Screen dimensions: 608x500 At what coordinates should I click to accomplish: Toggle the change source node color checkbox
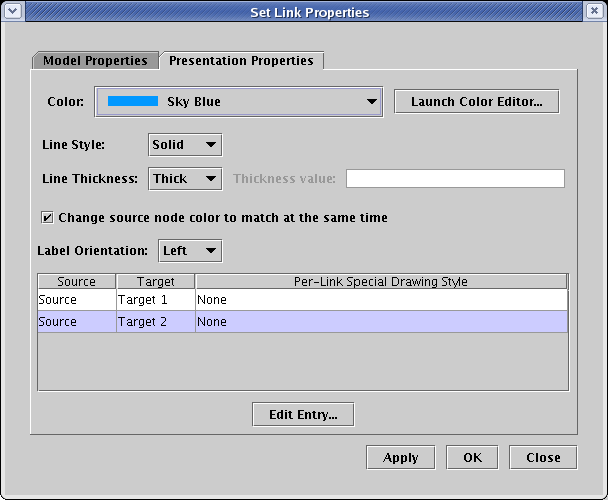[x=46, y=217]
